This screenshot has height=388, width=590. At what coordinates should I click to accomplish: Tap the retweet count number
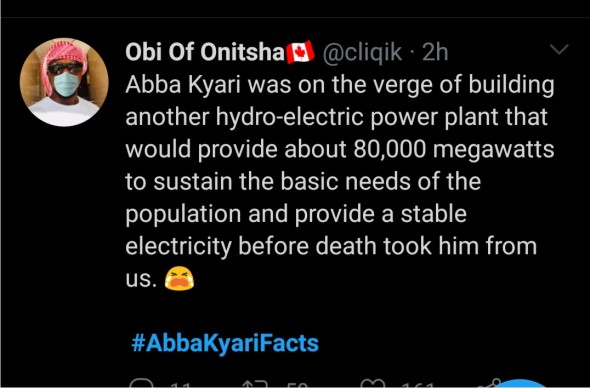pyautogui.click(x=297, y=385)
